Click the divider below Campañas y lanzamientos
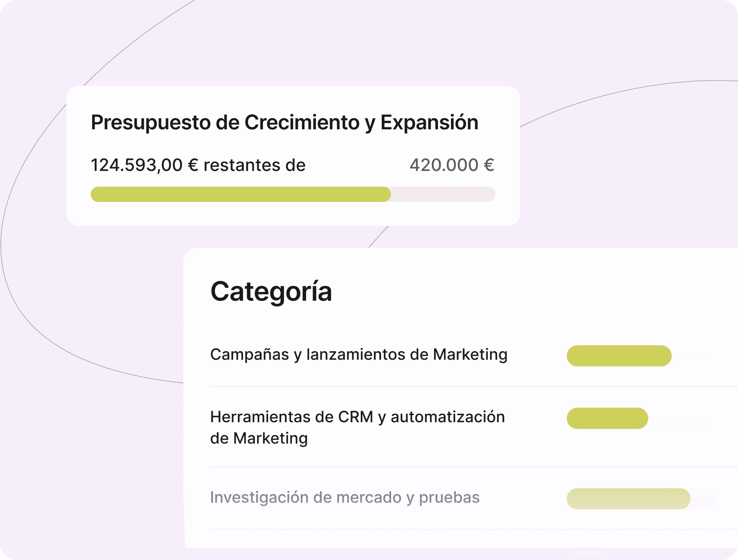 tap(474, 387)
